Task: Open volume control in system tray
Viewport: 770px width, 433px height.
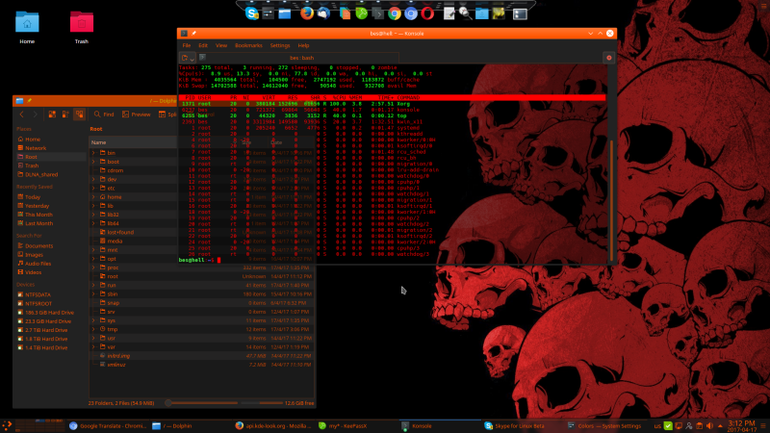Action: coord(710,426)
